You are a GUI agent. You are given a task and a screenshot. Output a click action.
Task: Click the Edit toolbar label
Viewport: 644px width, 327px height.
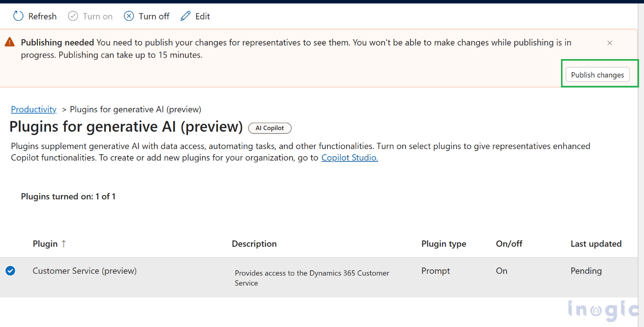tap(202, 16)
